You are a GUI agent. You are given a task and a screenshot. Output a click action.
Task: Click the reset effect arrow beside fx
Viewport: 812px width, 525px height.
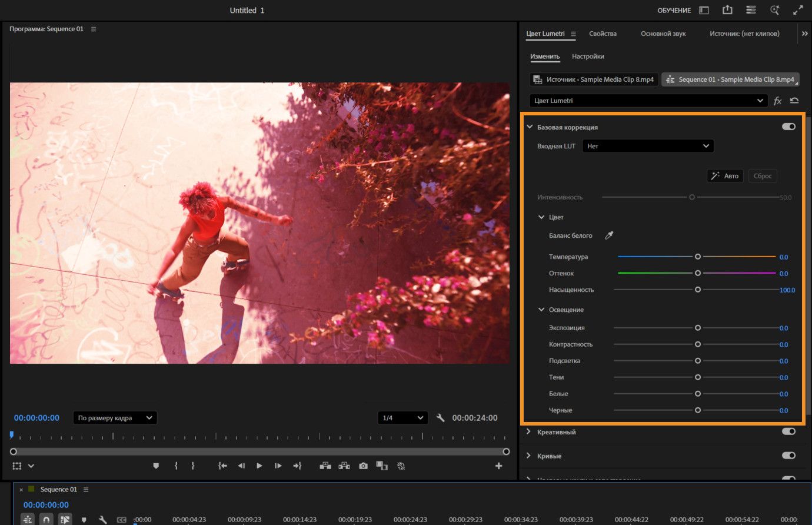click(x=794, y=101)
